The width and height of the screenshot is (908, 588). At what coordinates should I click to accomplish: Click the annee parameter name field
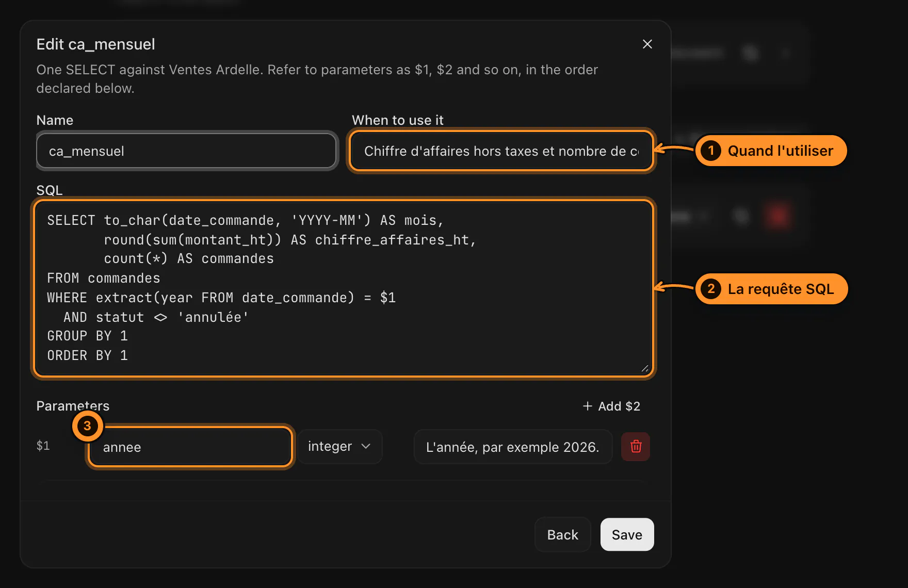point(190,447)
